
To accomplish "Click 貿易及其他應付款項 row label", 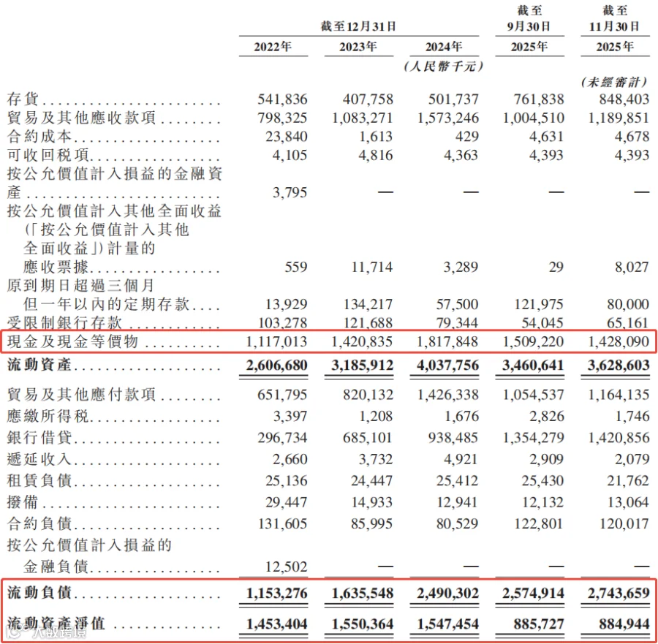I will coord(81,395).
